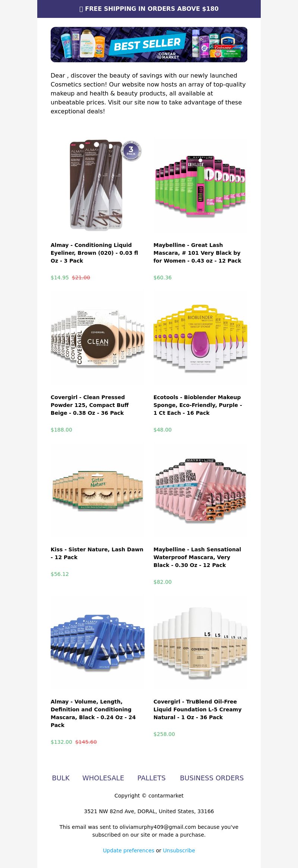This screenshot has height=868, width=298.
Task: Click the Update preferences link
Action: [129, 850]
